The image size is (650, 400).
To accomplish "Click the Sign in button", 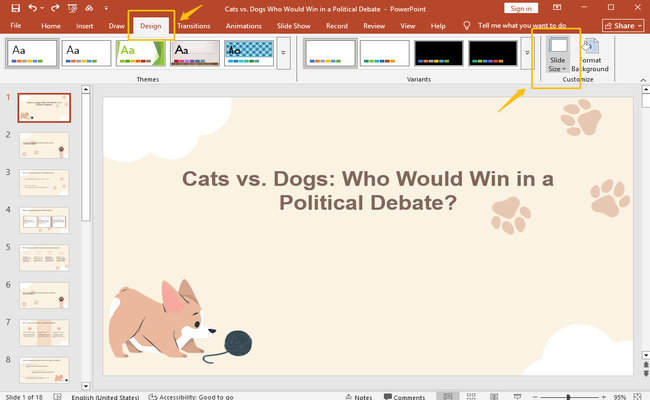I will [x=521, y=8].
